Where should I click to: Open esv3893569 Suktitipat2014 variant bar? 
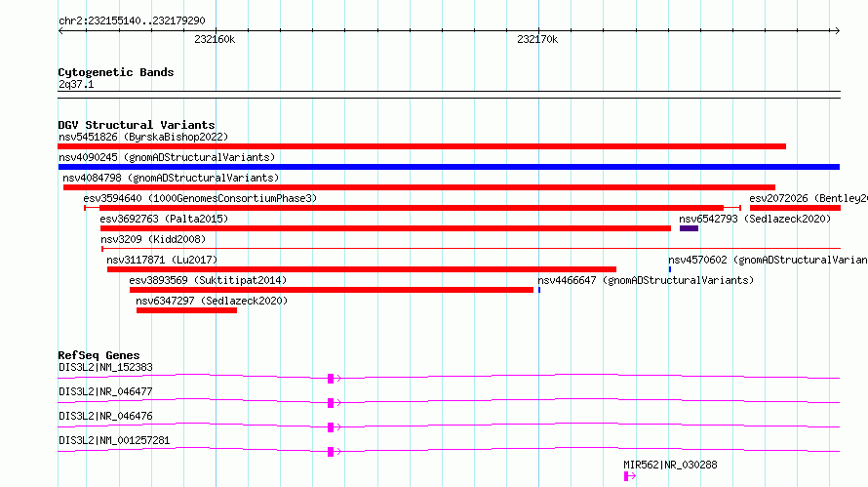tap(331, 290)
